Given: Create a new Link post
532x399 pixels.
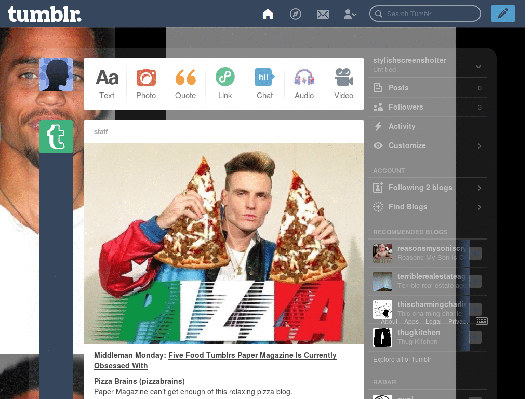Looking at the screenshot, I should coord(225,84).
